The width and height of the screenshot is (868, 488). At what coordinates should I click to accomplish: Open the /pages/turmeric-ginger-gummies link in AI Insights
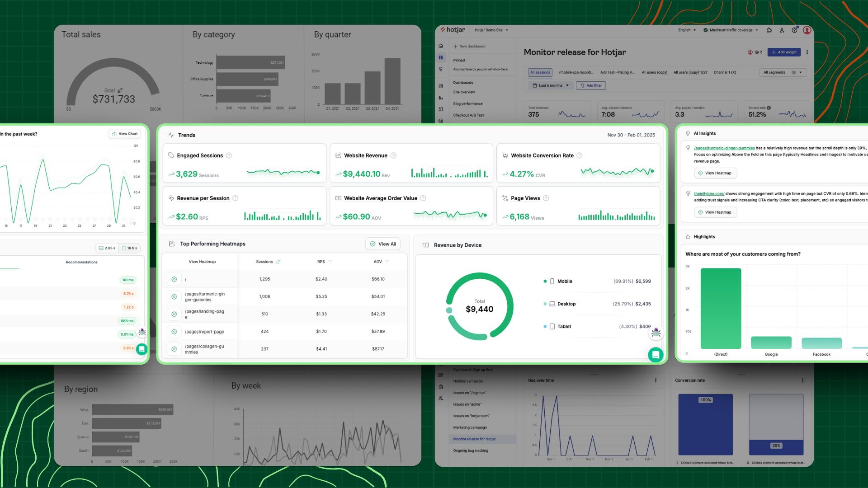pyautogui.click(x=724, y=148)
